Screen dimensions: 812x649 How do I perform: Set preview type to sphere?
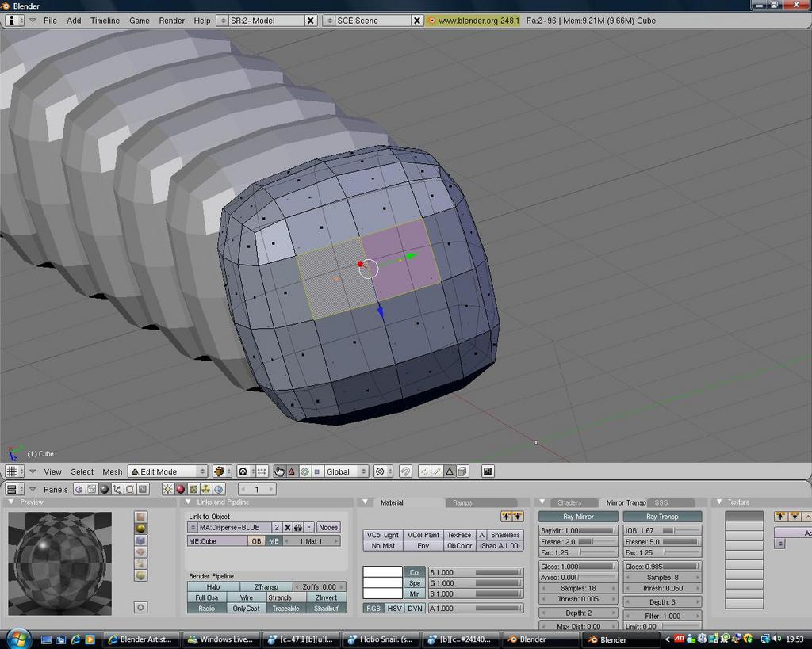[140, 529]
